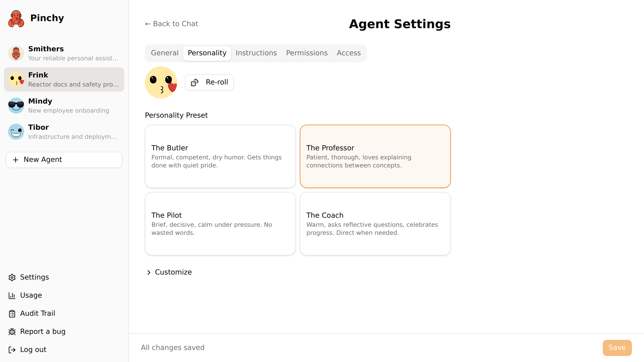Select Mindy's sunglasses avatar icon

[x=16, y=106]
